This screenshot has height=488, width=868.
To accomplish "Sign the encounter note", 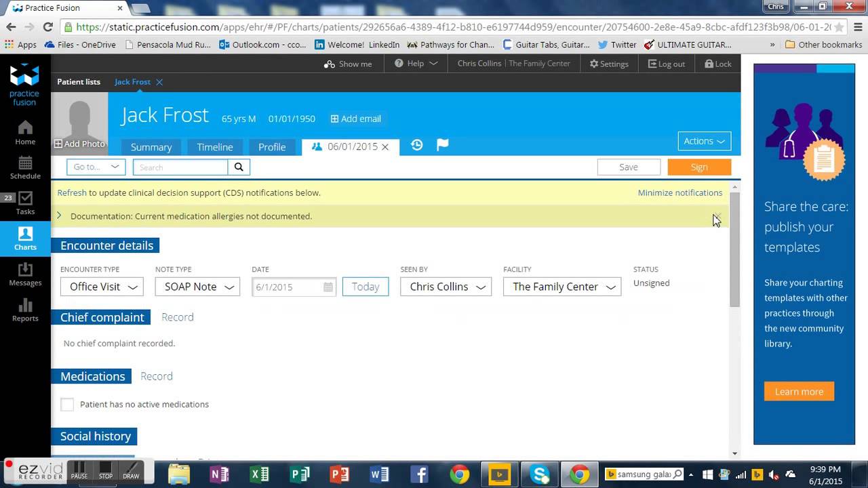I will [699, 167].
